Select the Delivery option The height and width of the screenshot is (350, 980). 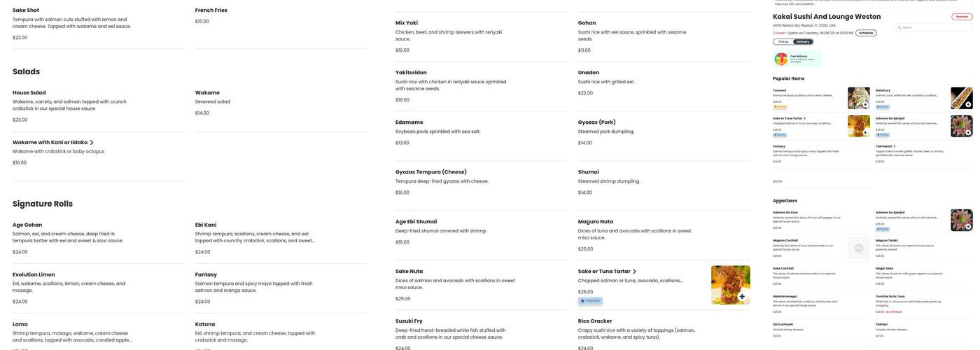tap(803, 42)
